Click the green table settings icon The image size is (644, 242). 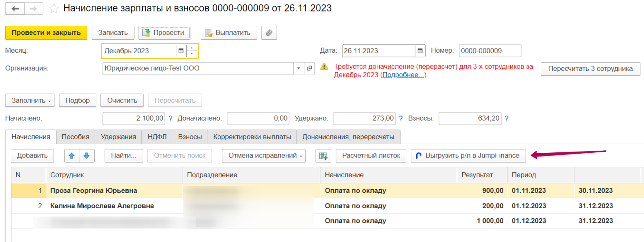323,156
